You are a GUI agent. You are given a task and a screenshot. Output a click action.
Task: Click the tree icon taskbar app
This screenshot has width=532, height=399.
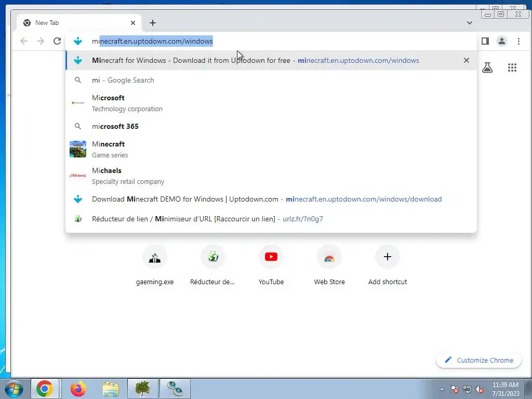point(143,389)
